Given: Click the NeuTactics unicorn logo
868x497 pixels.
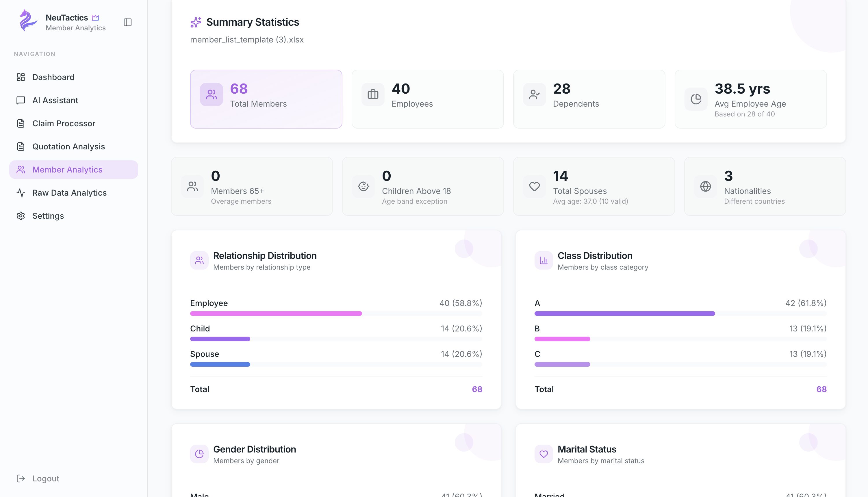Looking at the screenshot, I should click(28, 20).
